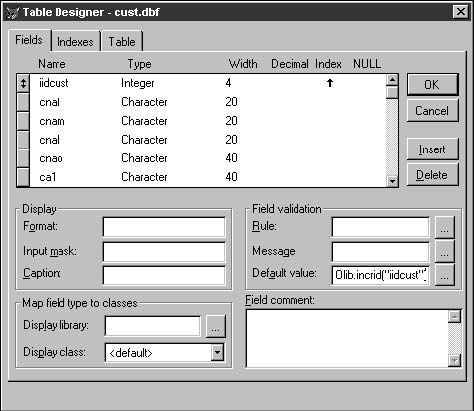
Task: Open the Default value expression builder button
Action: point(444,275)
